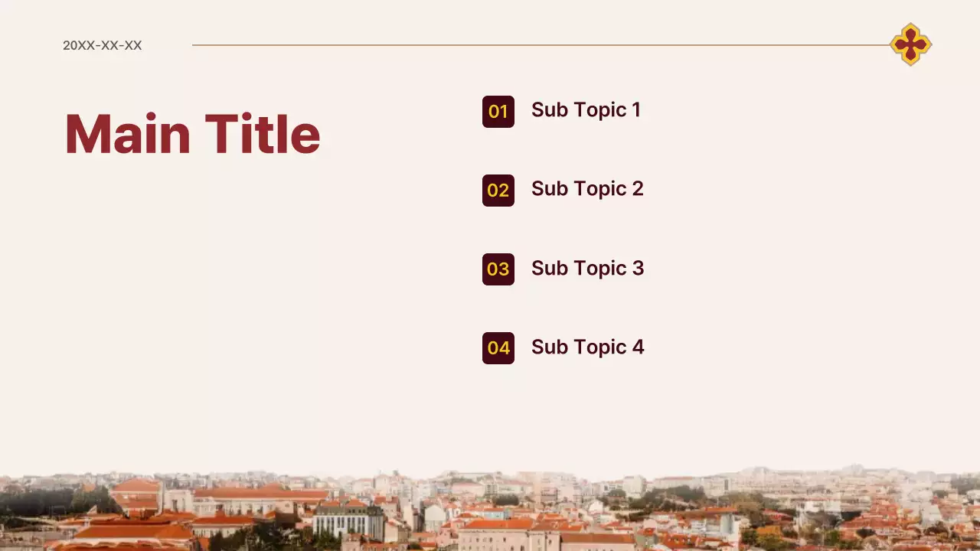Click the word 'Sub' in Sub Topic 1

click(x=549, y=110)
